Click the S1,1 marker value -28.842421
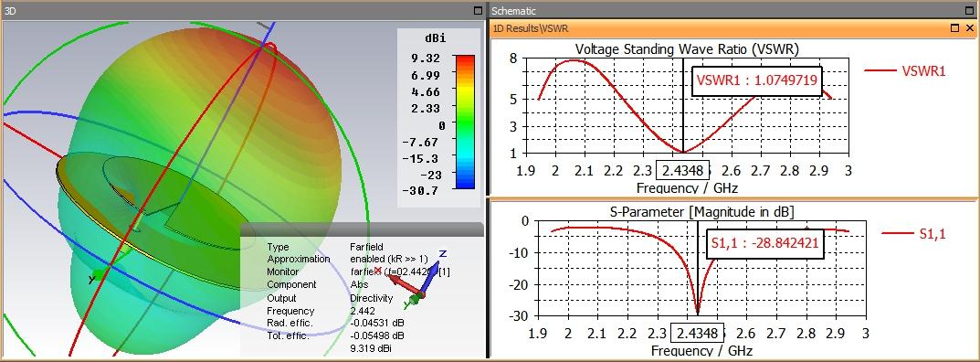 click(x=765, y=244)
